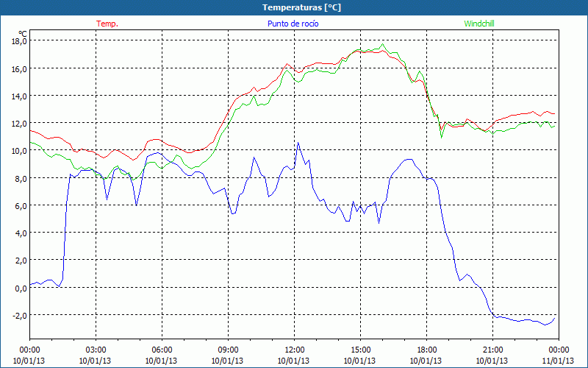Click the "-2,0" y-axis value
The height and width of the screenshot is (368, 588).
[x=20, y=316]
